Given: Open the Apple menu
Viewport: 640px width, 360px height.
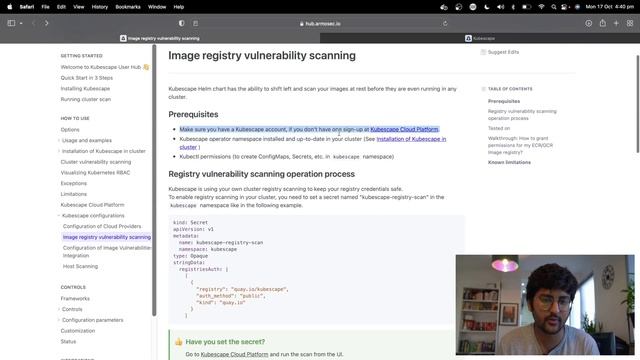Looking at the screenshot, I should point(10,7).
